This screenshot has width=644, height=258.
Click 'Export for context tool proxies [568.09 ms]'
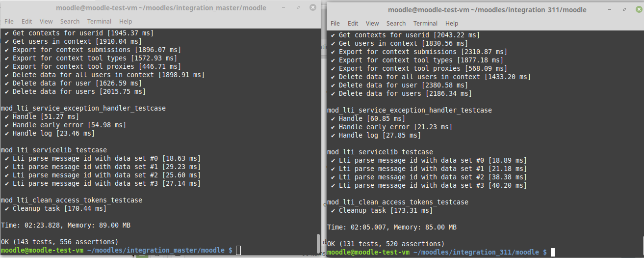tap(419, 68)
